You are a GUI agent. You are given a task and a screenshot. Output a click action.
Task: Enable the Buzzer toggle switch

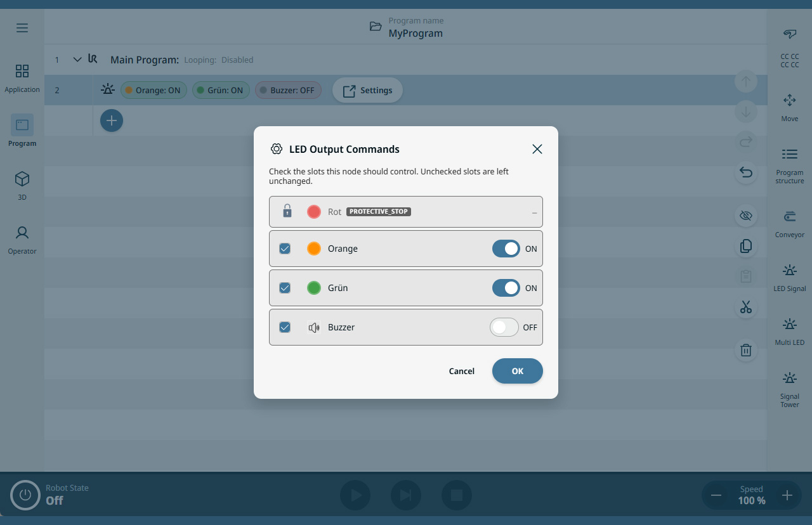point(504,327)
